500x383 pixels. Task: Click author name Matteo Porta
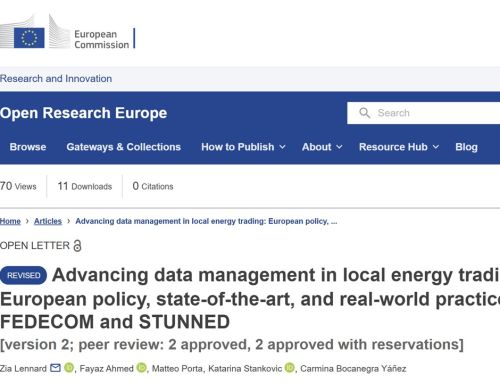[x=177, y=369]
